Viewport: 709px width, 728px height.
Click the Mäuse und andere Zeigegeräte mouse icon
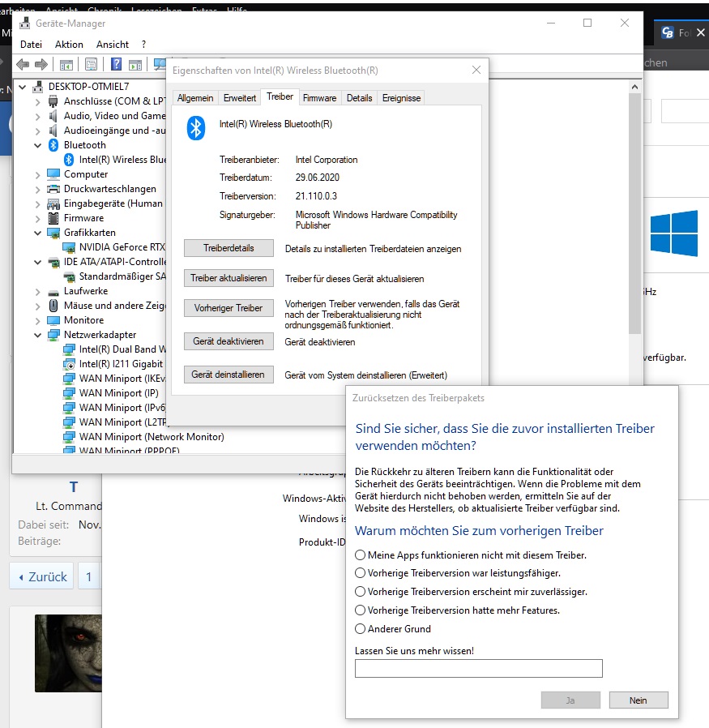(x=53, y=306)
